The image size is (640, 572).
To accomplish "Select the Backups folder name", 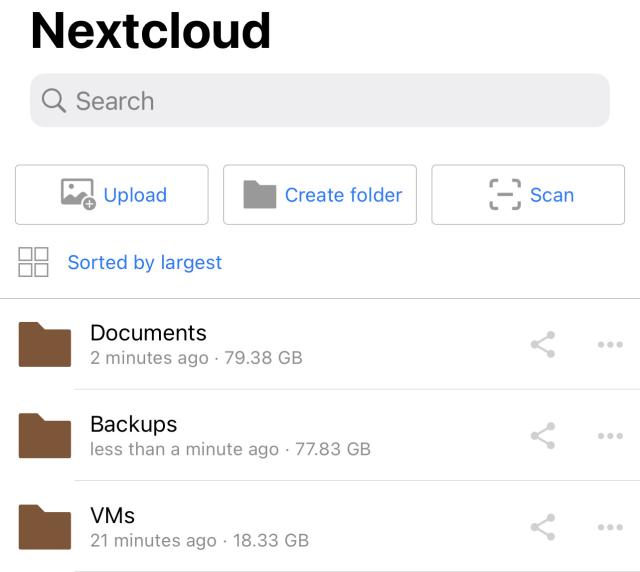I will point(133,424).
